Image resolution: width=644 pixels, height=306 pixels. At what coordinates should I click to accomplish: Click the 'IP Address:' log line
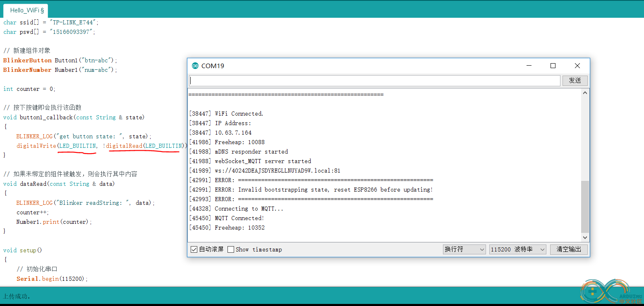click(220, 123)
